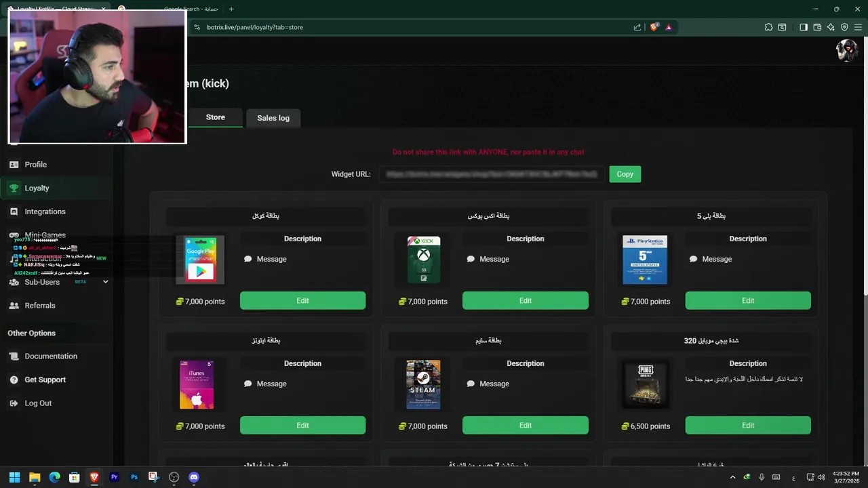Click the message bubble icon on بطاقة اكس بوكس

click(x=471, y=259)
